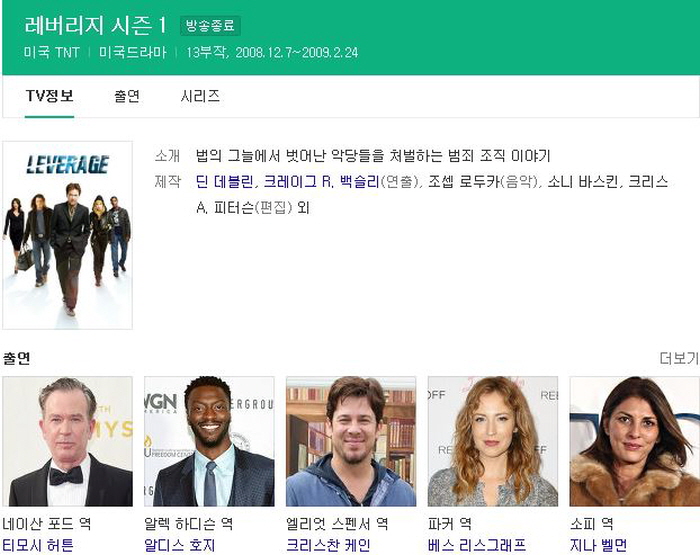Click 크리스찬 케인 cast photo

click(351, 441)
